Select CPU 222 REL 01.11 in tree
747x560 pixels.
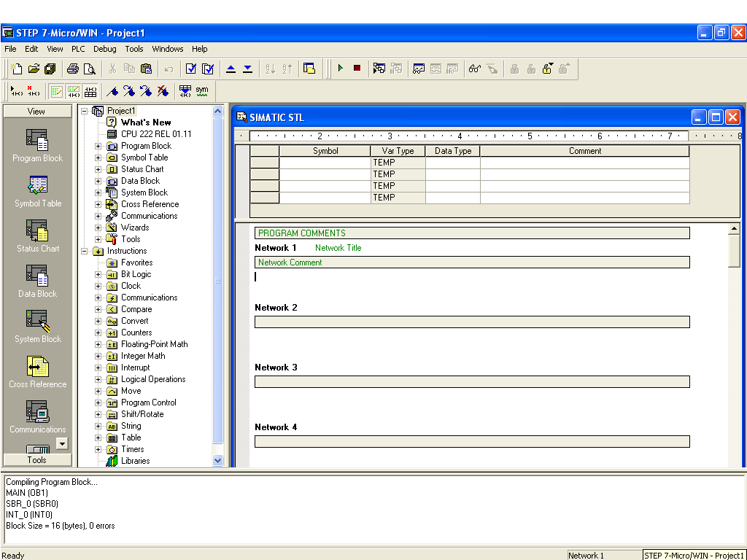(156, 134)
